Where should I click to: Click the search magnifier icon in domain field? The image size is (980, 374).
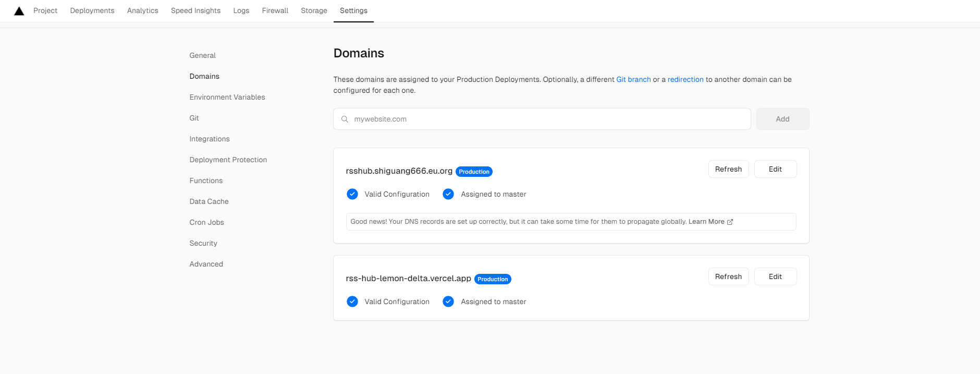click(345, 119)
